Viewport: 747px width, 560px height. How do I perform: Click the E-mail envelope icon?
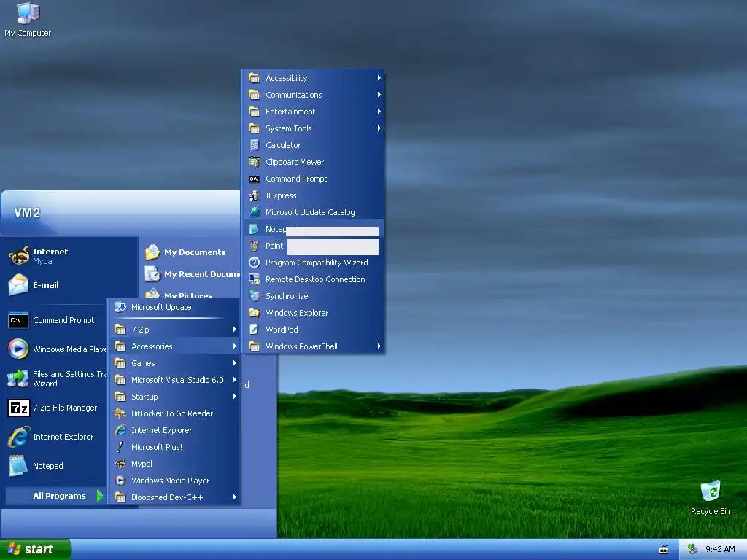18,285
